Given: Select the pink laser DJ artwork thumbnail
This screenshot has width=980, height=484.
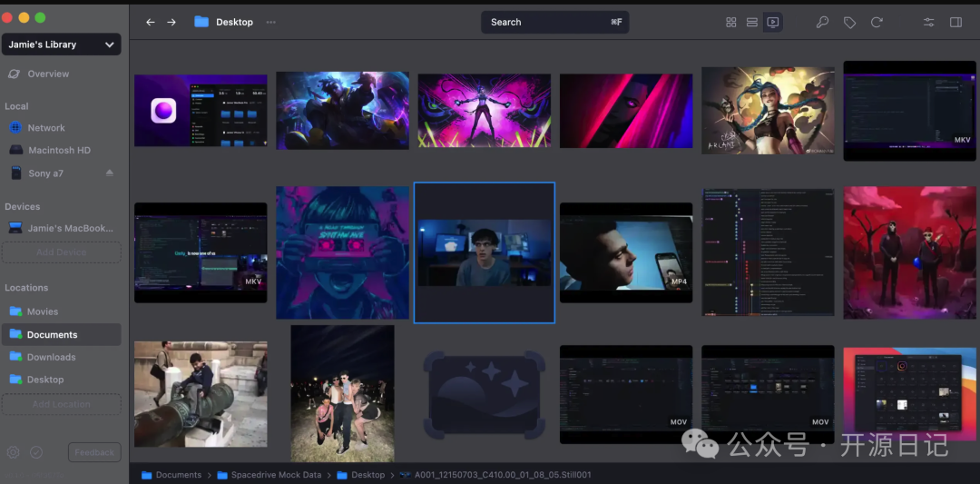Looking at the screenshot, I should (485, 111).
